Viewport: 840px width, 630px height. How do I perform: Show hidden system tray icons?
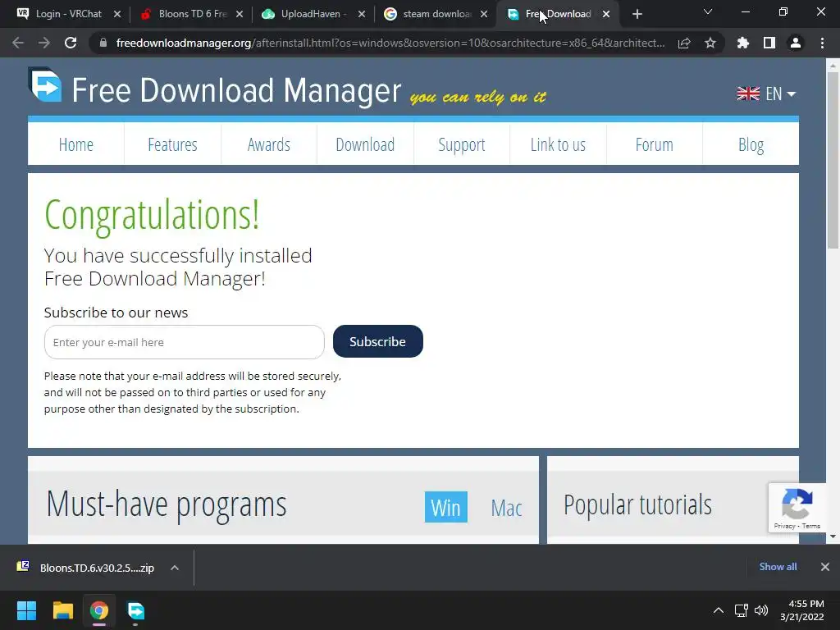(719, 610)
